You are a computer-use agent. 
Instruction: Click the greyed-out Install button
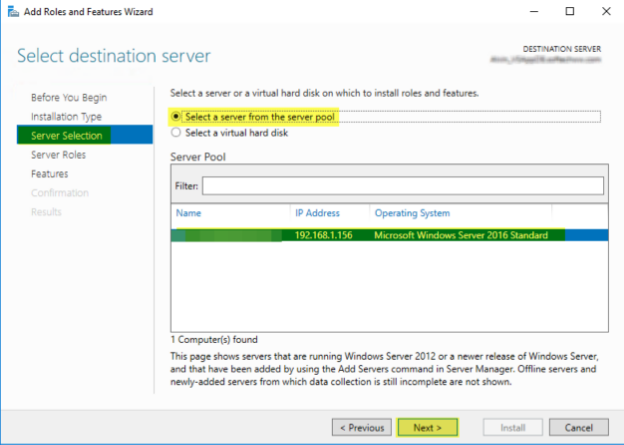tap(506, 427)
